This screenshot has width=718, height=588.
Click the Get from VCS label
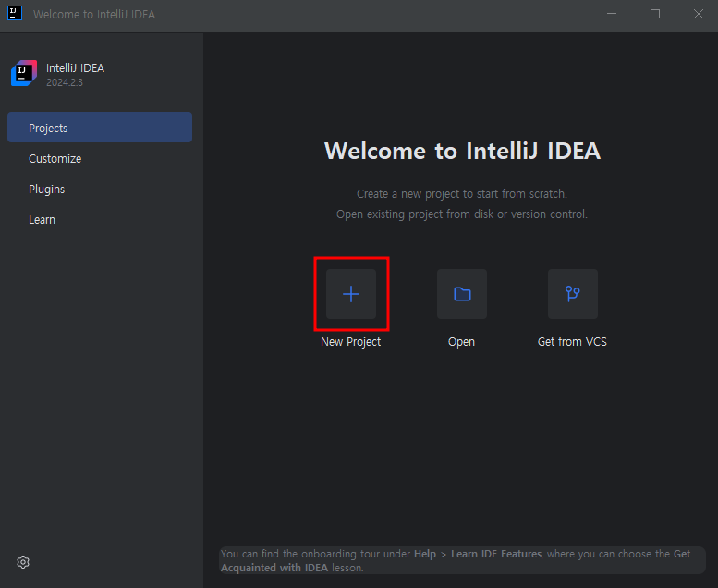pyautogui.click(x=572, y=342)
